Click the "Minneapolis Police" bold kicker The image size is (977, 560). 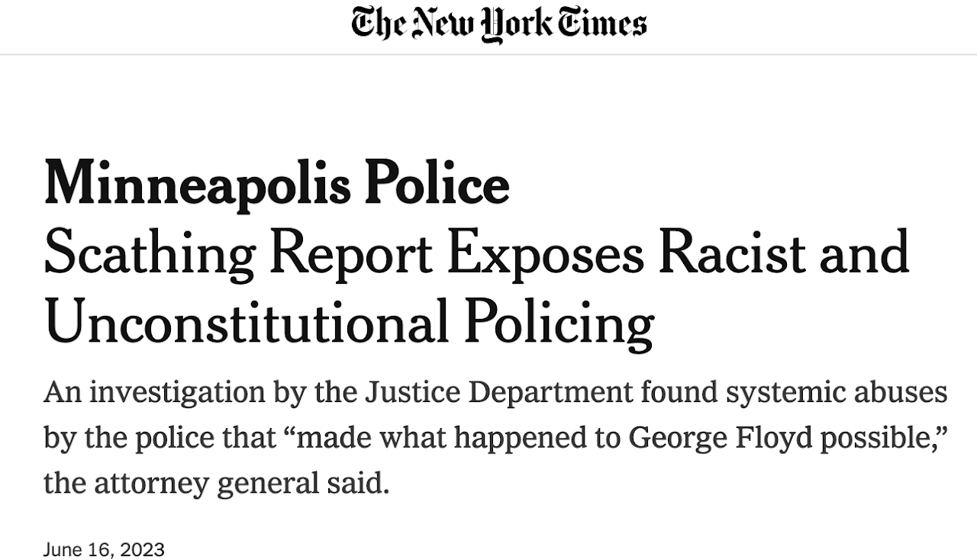(x=276, y=184)
